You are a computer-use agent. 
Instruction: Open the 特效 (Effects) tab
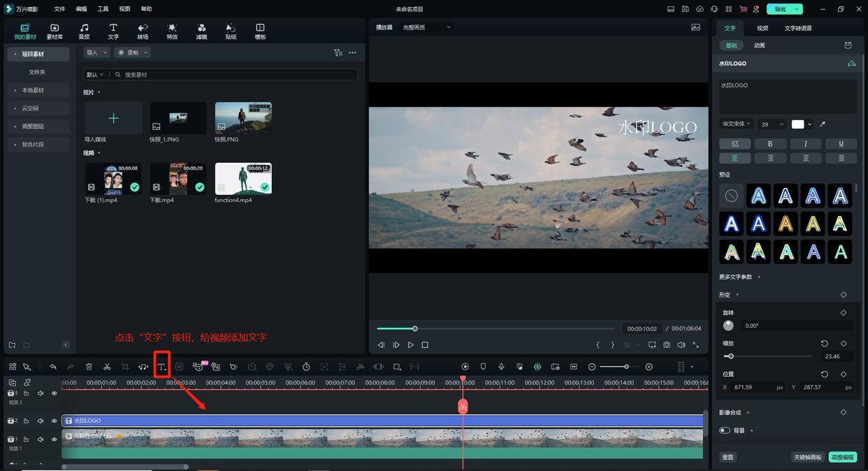pyautogui.click(x=172, y=31)
